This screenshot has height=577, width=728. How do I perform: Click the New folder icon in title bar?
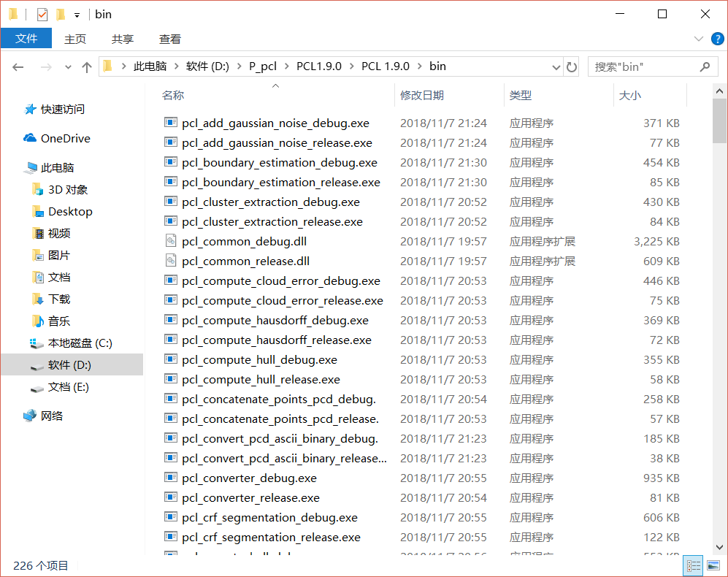click(61, 15)
